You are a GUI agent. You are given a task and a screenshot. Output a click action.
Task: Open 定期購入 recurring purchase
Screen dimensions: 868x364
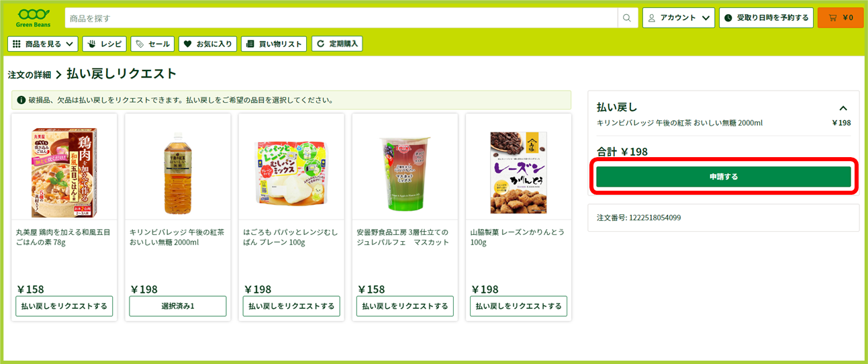point(337,44)
